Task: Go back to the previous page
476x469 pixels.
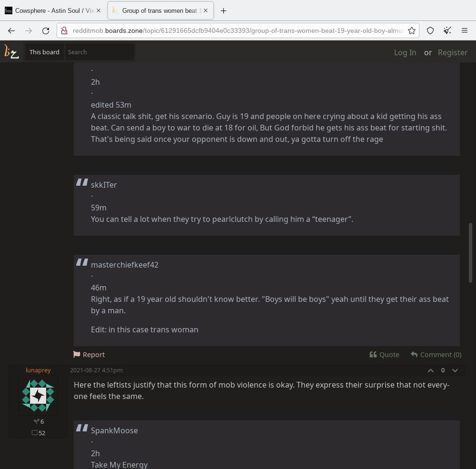Action: (x=11, y=30)
